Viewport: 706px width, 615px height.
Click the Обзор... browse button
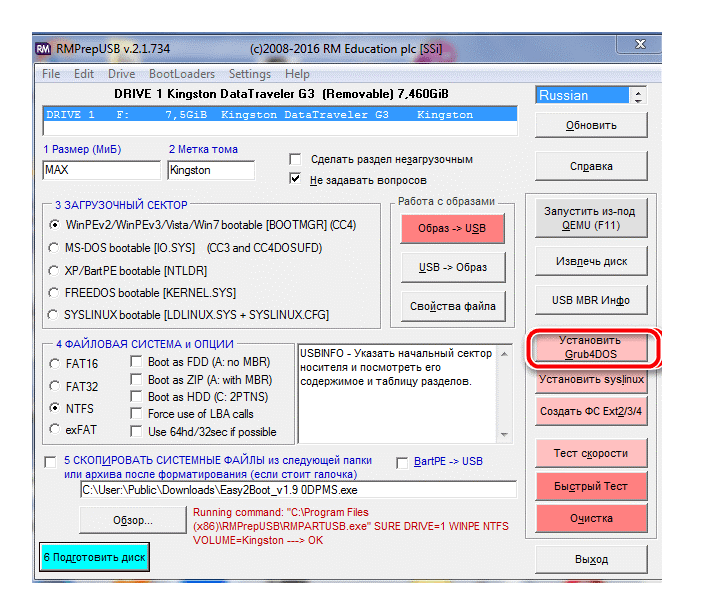(x=133, y=520)
